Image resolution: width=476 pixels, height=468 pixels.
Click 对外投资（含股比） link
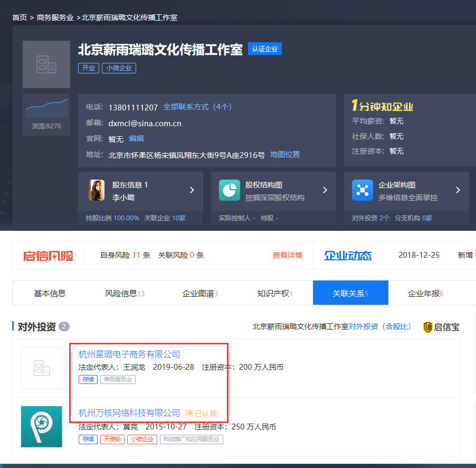(x=380, y=326)
